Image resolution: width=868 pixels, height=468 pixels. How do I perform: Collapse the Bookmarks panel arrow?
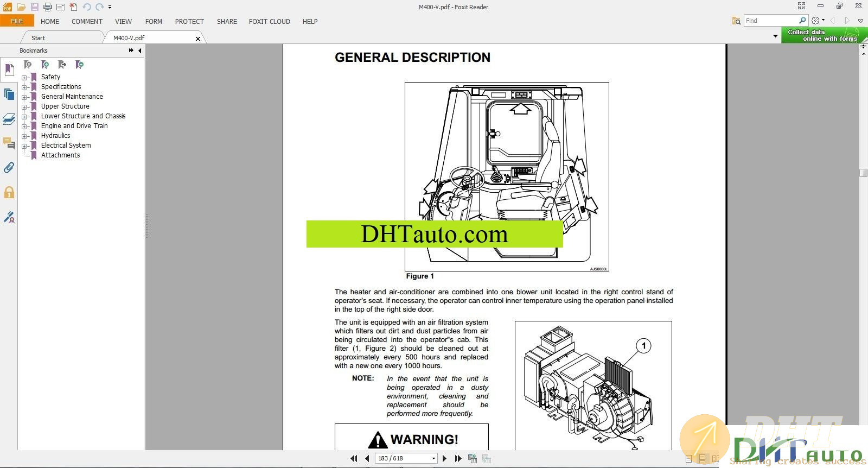[x=140, y=50]
